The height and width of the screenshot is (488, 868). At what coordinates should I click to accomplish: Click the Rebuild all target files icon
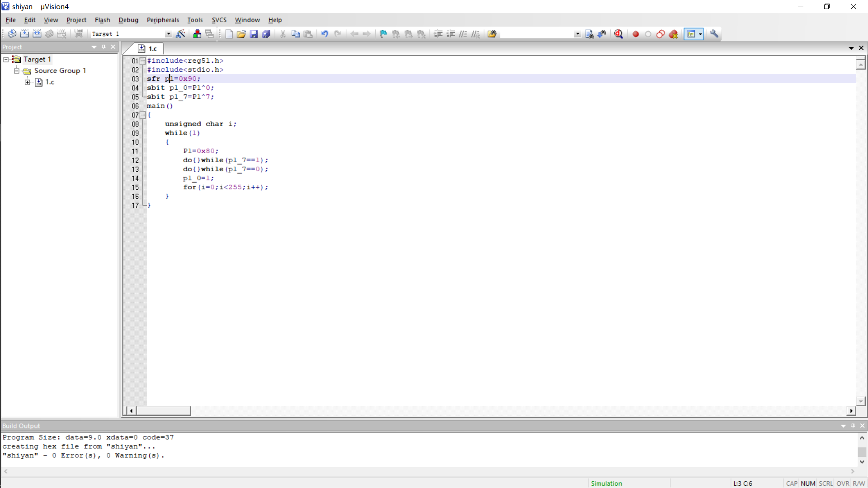(37, 34)
